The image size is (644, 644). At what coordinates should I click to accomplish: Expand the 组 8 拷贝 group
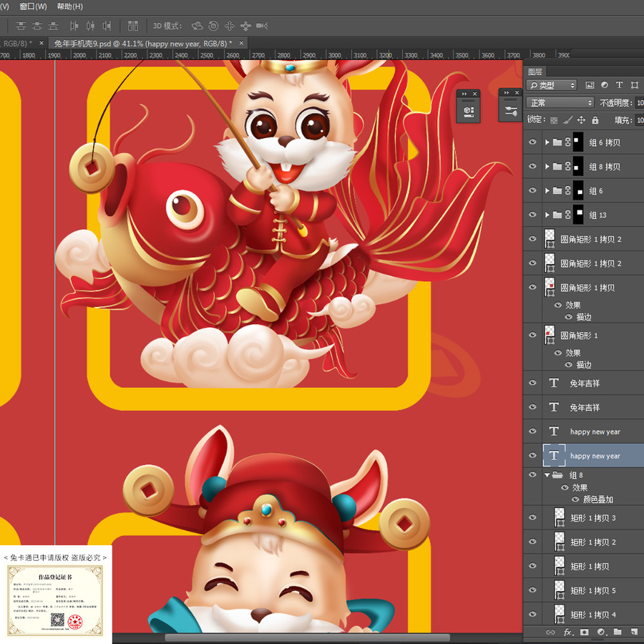point(547,166)
